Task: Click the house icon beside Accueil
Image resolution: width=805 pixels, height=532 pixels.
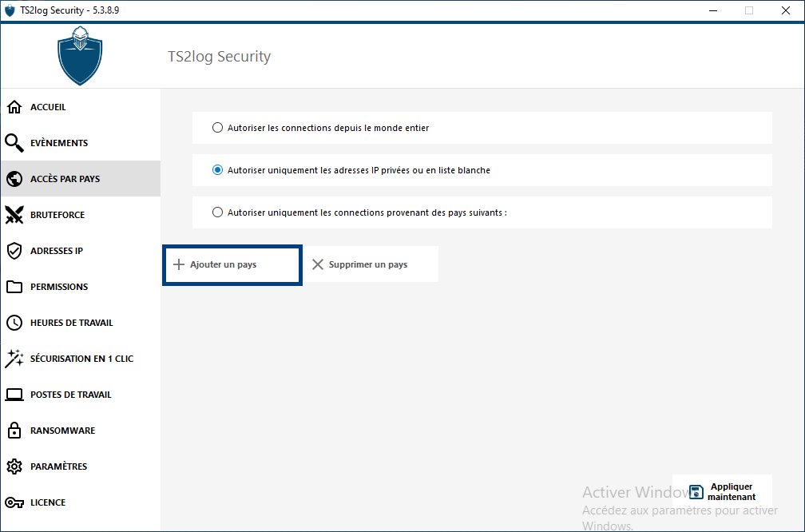Action: 14,107
